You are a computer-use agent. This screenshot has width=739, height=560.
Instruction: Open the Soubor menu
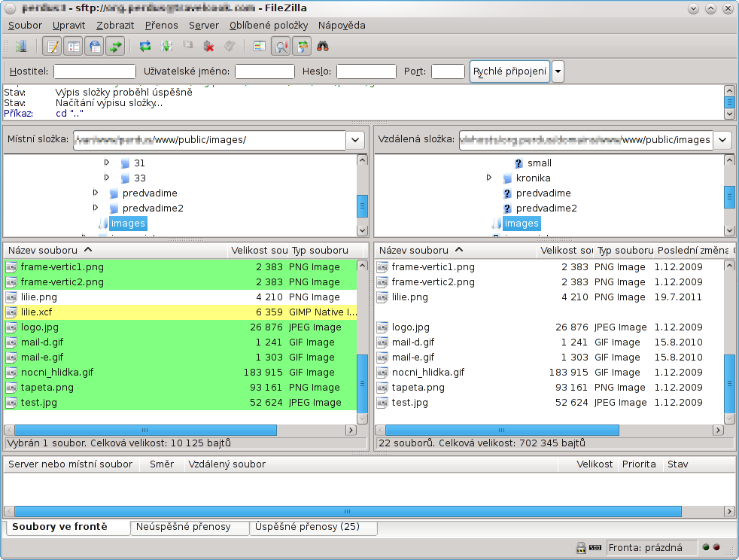click(25, 26)
